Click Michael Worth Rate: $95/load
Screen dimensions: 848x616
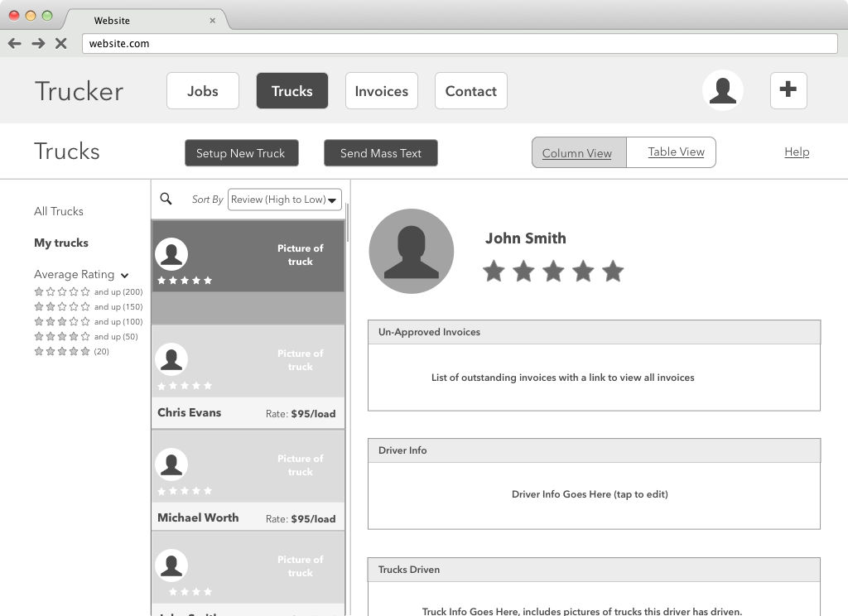[301, 518]
